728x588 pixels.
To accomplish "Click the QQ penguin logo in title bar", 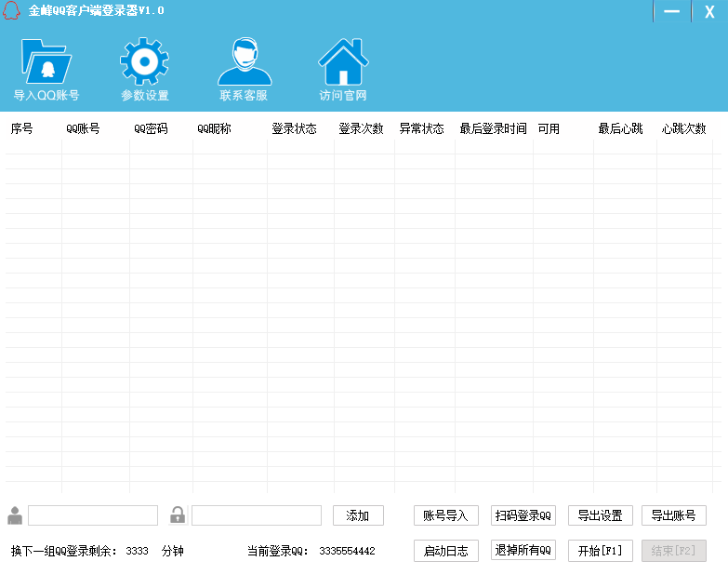I will click(x=11, y=10).
